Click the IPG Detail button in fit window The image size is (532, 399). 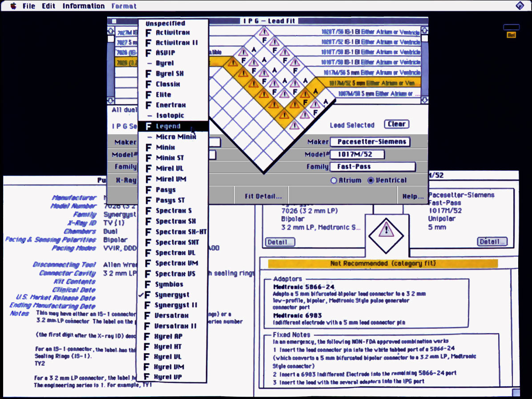click(280, 242)
